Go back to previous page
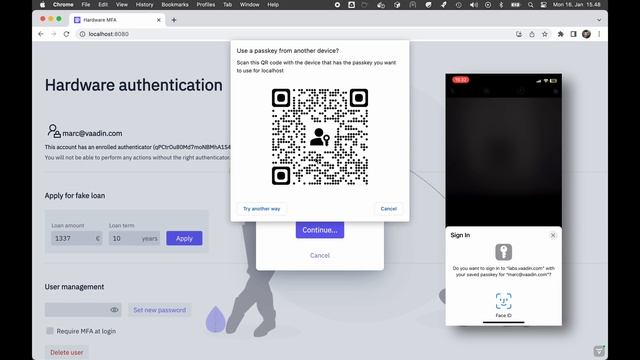Screen dimensions: 640x360 pos(41,34)
